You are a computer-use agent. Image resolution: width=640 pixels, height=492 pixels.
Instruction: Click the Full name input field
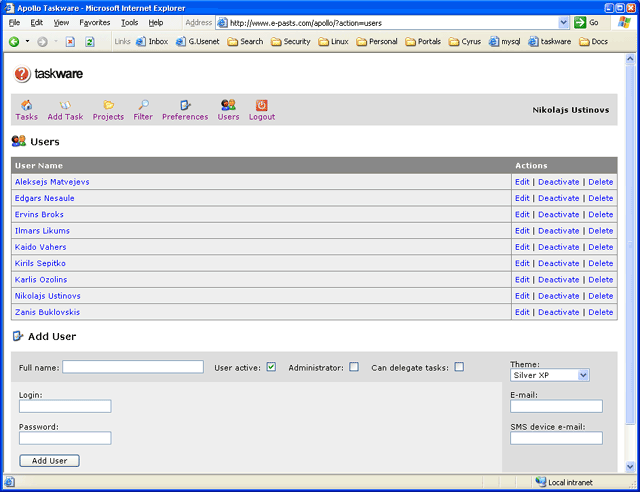point(133,367)
